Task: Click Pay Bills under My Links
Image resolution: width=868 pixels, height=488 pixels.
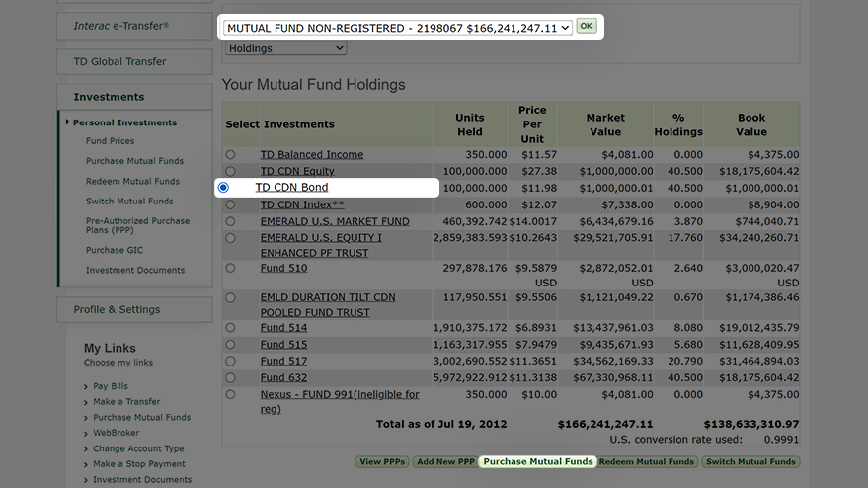Action: 111,386
